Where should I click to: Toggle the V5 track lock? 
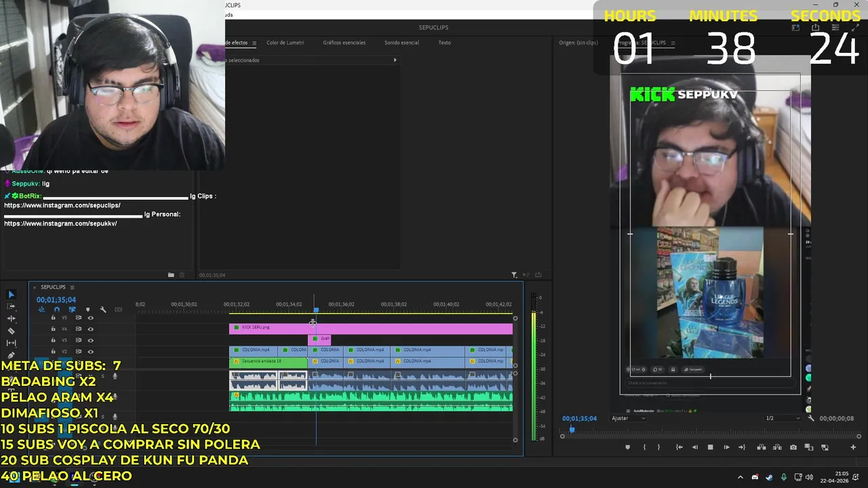tap(54, 317)
